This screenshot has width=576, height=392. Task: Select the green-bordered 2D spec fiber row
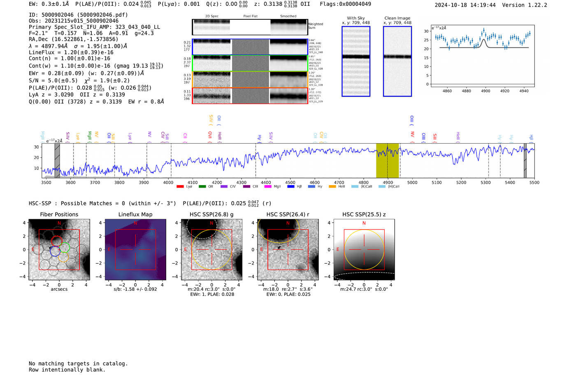tap(250, 63)
